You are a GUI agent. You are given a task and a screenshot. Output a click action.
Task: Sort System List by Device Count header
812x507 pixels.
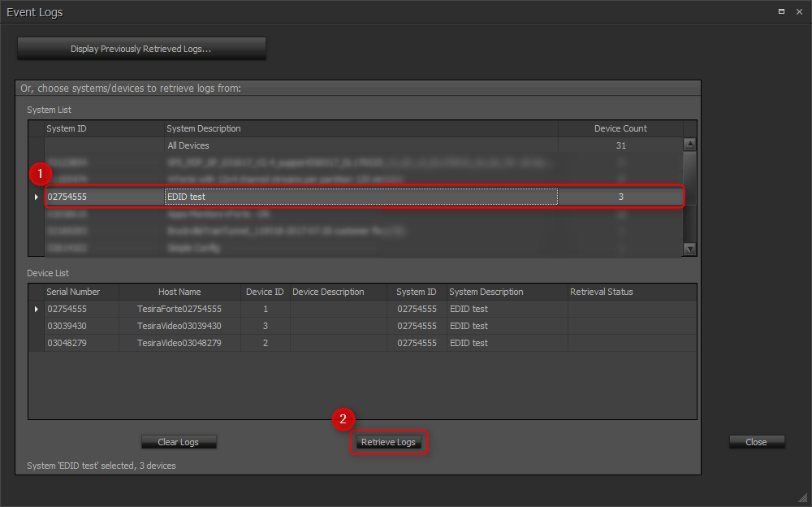pyautogui.click(x=620, y=128)
